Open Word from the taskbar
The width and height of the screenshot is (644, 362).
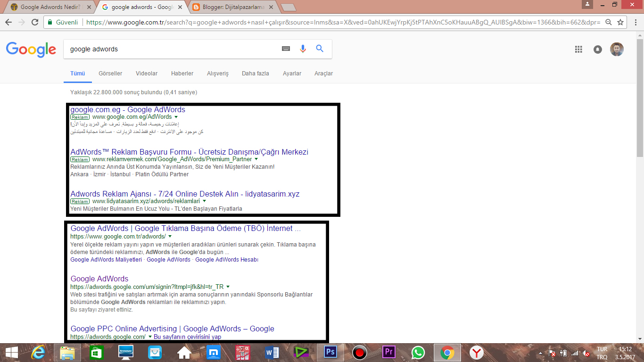point(272,353)
